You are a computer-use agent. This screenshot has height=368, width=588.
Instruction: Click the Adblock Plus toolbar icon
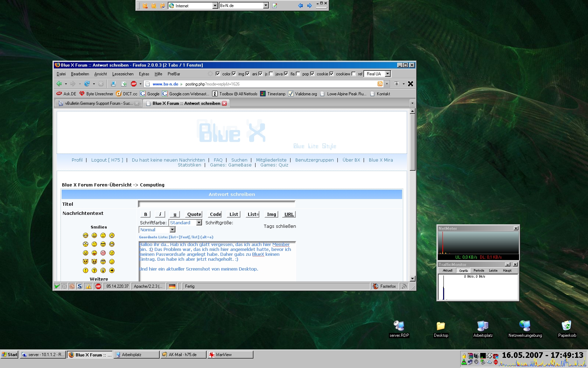(x=134, y=84)
